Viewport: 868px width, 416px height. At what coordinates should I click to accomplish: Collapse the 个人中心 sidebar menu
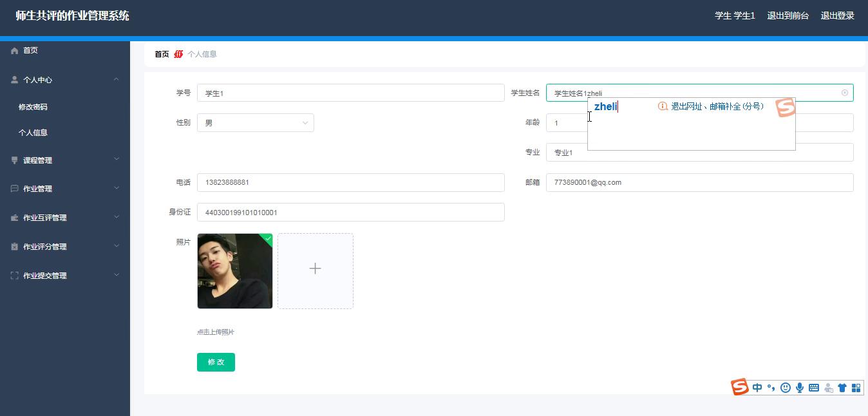coord(64,80)
